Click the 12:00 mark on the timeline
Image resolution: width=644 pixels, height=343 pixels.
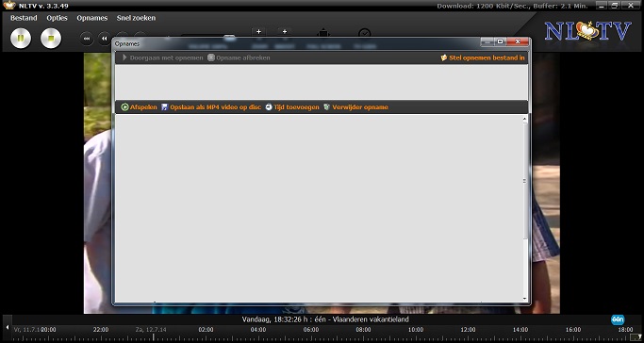468,330
